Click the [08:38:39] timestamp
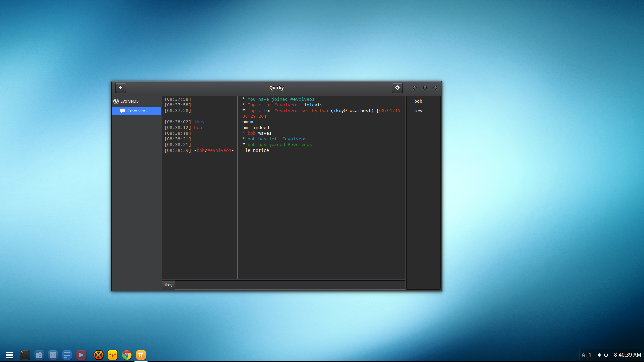This screenshot has height=362, width=644. click(x=178, y=150)
